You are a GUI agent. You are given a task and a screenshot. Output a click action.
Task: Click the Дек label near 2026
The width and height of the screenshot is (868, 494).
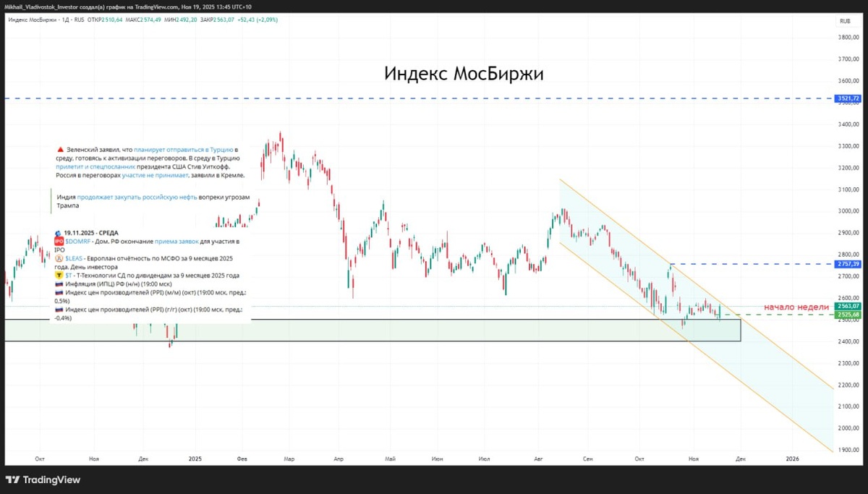(x=741, y=459)
